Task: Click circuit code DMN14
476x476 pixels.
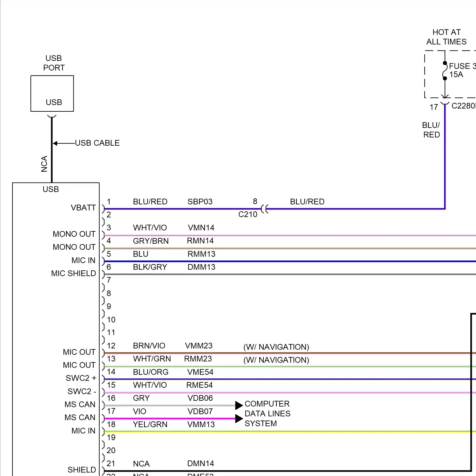Action: pyautogui.click(x=201, y=463)
